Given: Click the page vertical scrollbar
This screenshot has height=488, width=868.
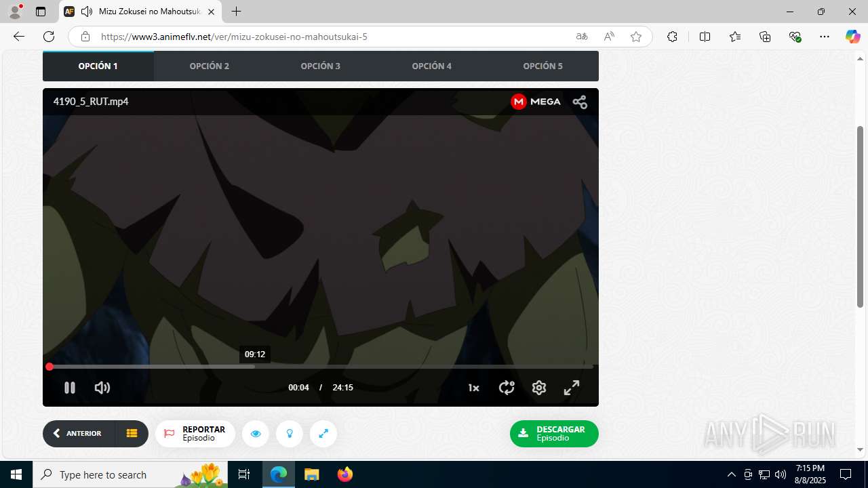Looking at the screenshot, I should 861,217.
